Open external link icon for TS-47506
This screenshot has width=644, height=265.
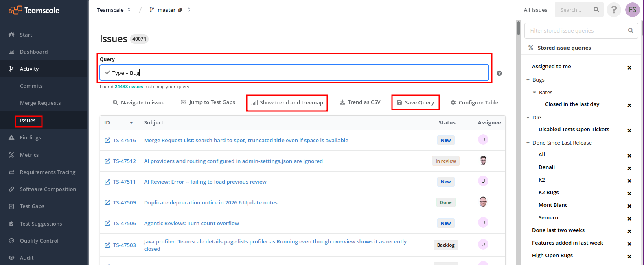point(107,223)
